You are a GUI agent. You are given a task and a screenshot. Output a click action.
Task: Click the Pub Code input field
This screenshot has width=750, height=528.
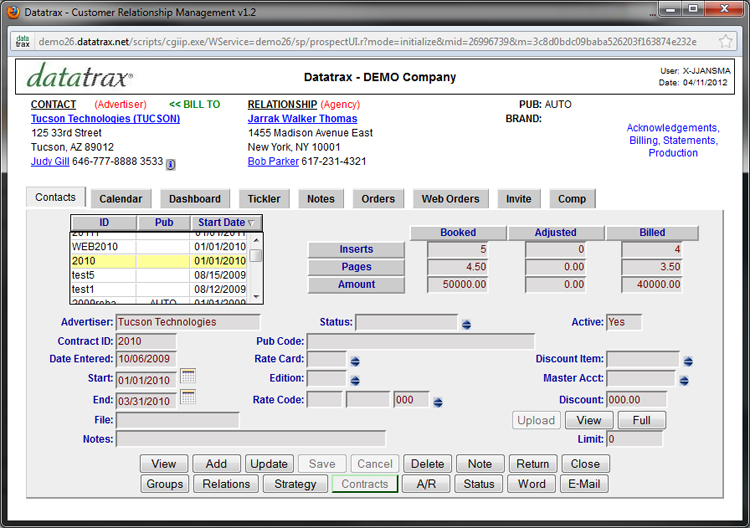point(420,341)
